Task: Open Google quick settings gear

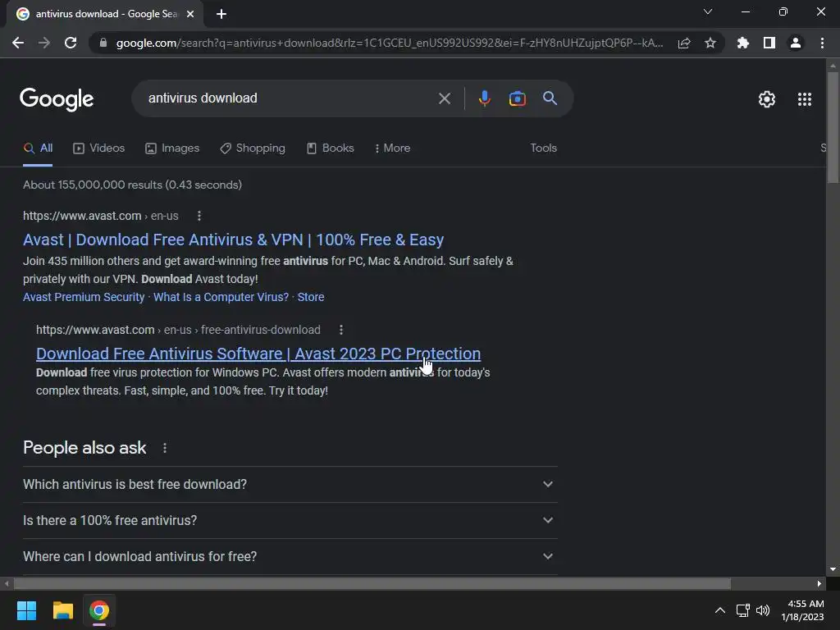Action: (767, 99)
